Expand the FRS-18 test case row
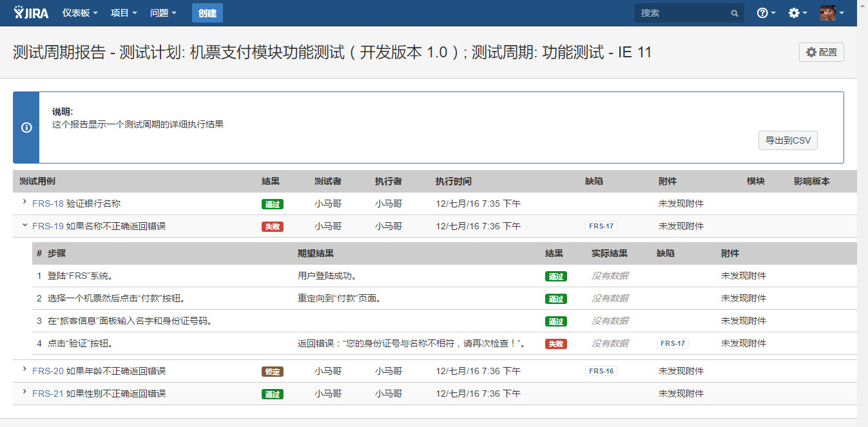Viewport: 868px width, 427px height. point(24,203)
